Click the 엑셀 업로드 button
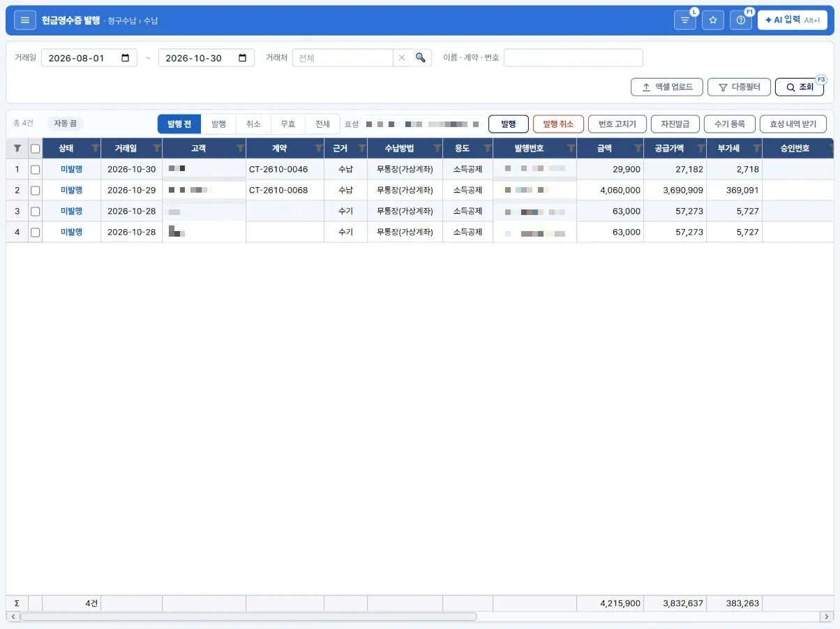The width and height of the screenshot is (840, 629). pyautogui.click(x=666, y=87)
